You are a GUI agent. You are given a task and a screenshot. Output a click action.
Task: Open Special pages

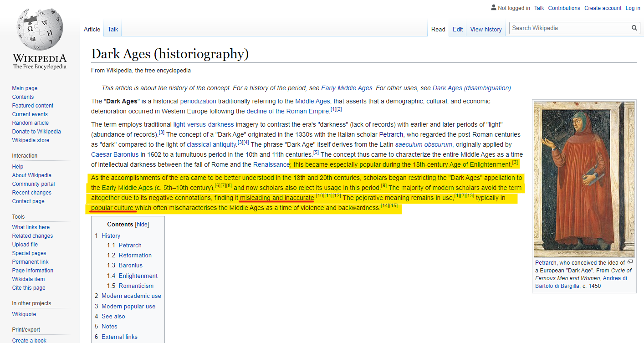coord(29,253)
